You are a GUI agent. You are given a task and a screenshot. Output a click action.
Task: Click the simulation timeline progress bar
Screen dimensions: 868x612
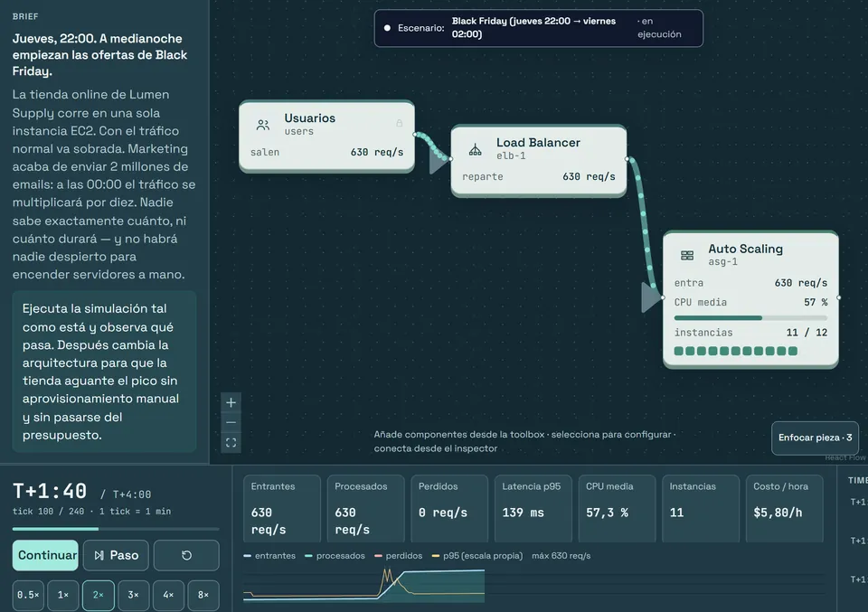(116, 529)
